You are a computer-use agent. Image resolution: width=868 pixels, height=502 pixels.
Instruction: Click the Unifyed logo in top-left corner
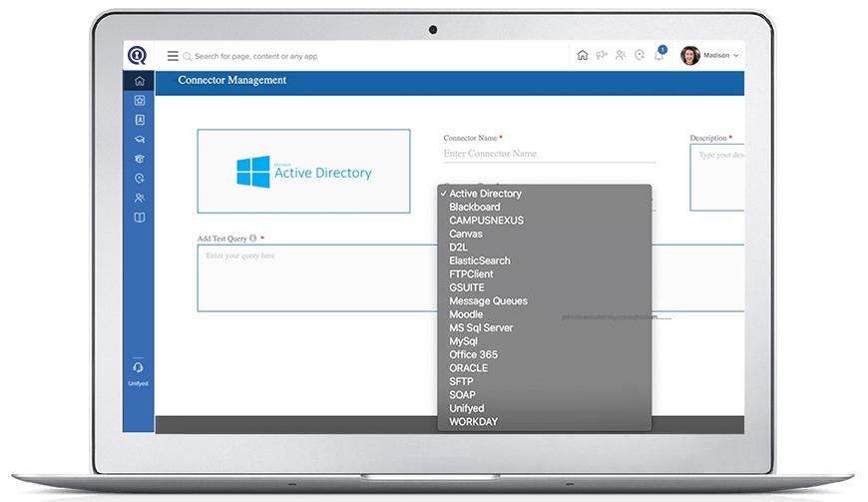click(137, 55)
